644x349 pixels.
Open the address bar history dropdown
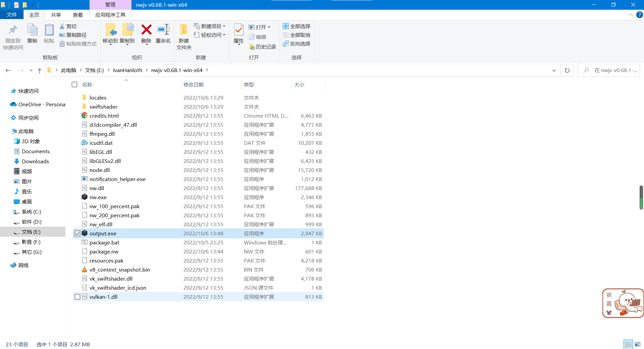[x=554, y=70]
